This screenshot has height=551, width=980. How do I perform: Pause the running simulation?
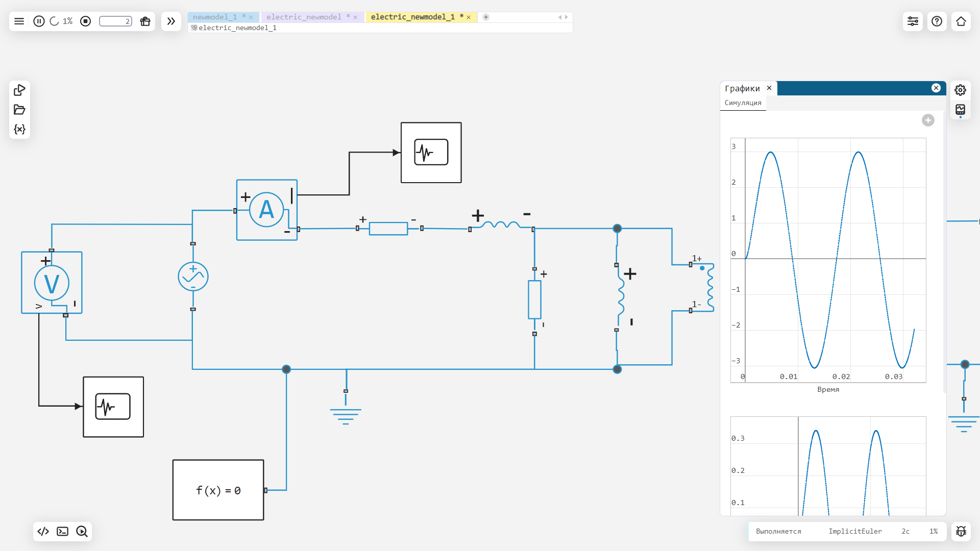pos(39,21)
